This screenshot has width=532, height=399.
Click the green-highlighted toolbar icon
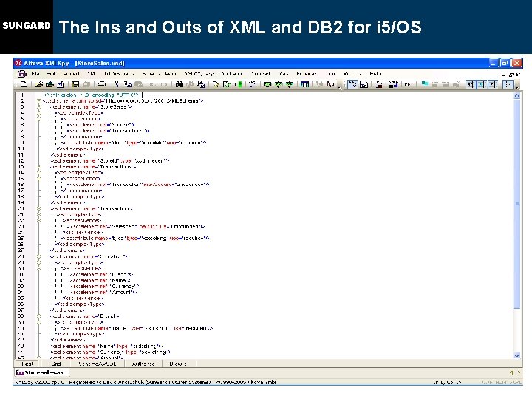[x=239, y=84]
